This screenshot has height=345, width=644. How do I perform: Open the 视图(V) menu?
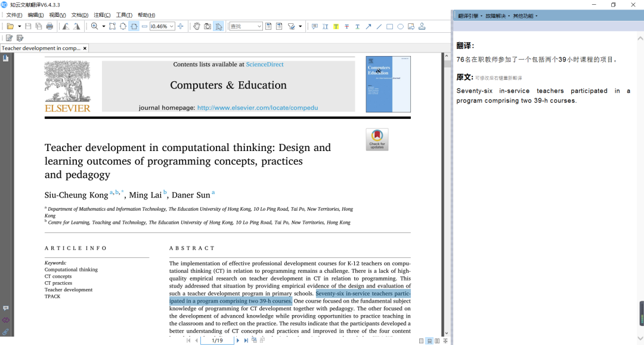coord(57,15)
